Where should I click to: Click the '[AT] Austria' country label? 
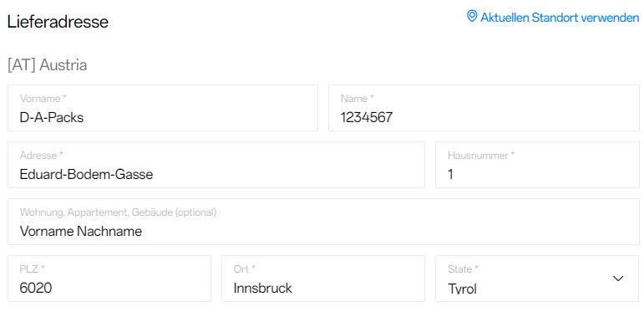point(48,65)
